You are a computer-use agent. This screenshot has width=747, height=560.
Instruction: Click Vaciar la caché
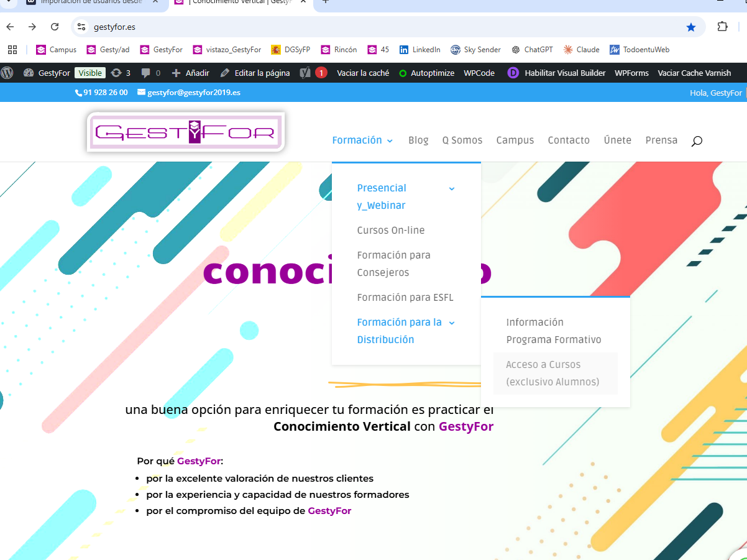tap(363, 73)
